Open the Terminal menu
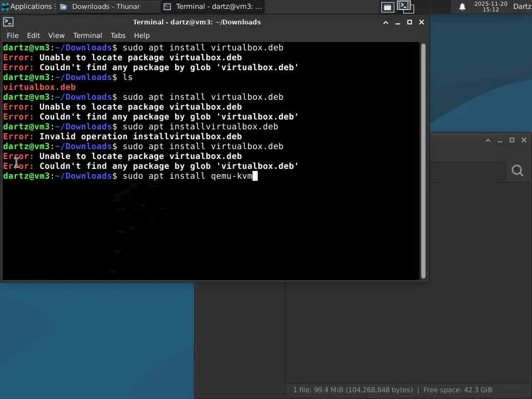This screenshot has width=532, height=399. (87, 35)
